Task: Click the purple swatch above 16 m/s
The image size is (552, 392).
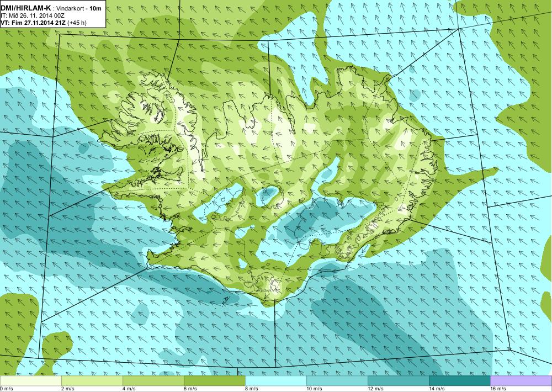Action: [x=521, y=381]
